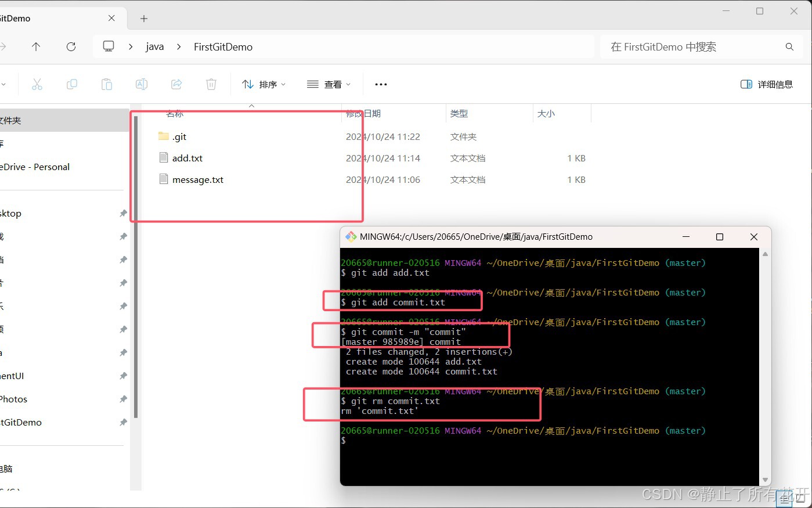The width and height of the screenshot is (812, 508).
Task: Click the sidebar vertical scrollbar
Action: tap(136, 266)
